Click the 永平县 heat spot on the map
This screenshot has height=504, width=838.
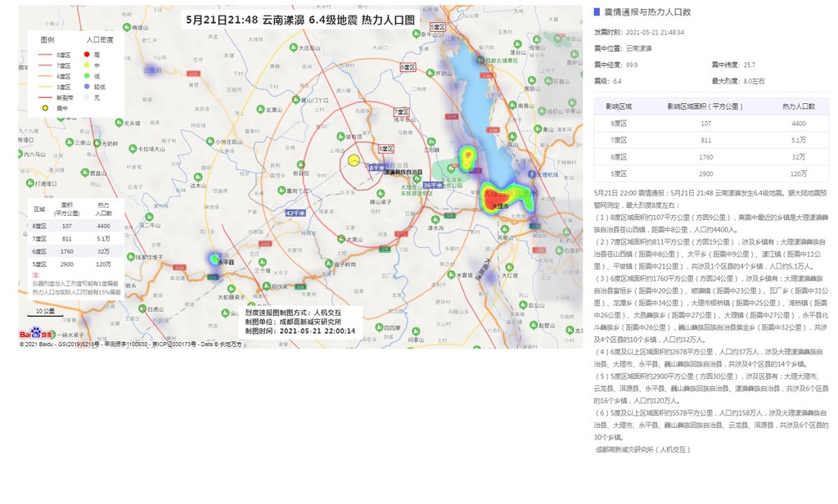click(x=214, y=259)
